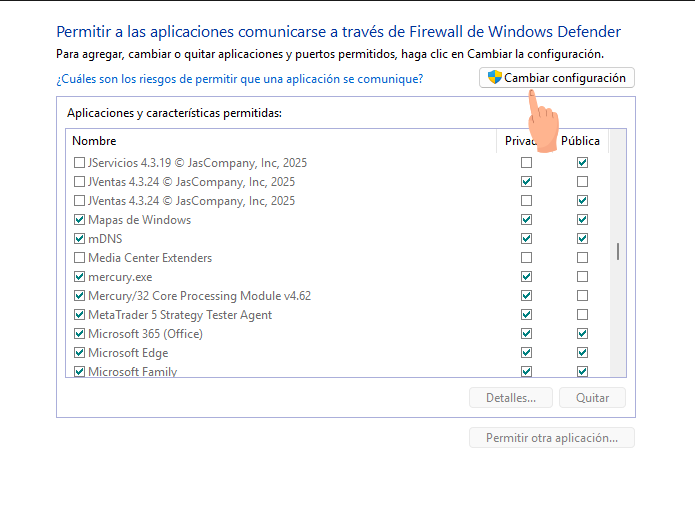Click the Nombre column header

281,141
